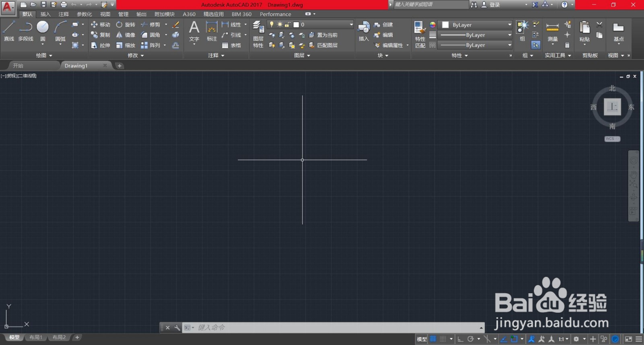Toggle snap mode in status bar
This screenshot has height=345, width=644.
pyautogui.click(x=443, y=339)
